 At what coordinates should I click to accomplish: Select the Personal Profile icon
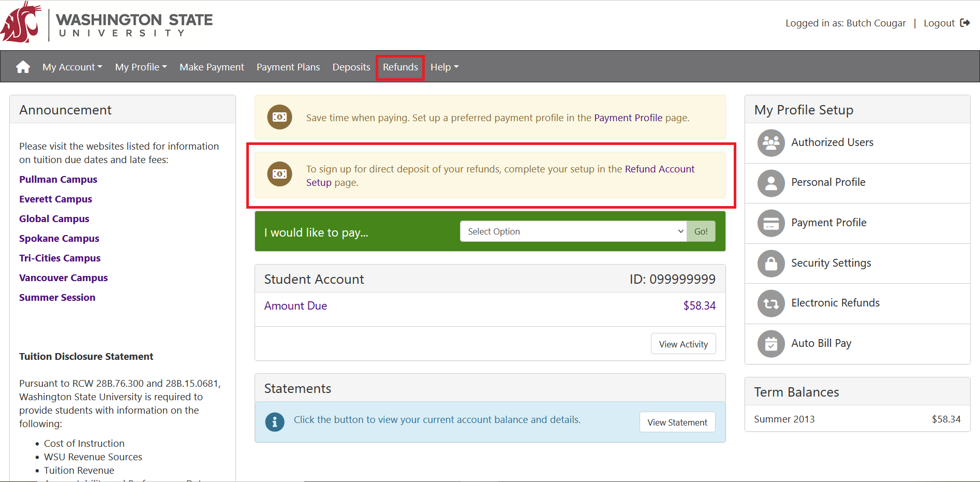pos(770,183)
